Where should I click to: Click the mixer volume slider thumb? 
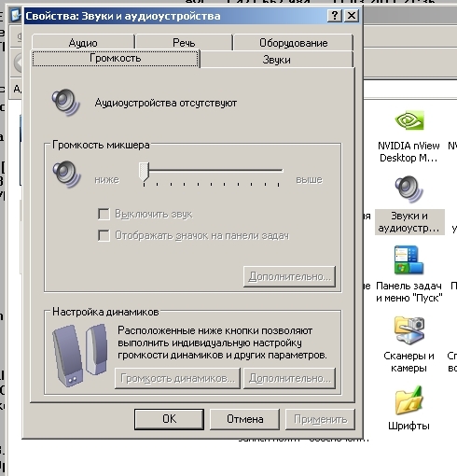point(144,172)
